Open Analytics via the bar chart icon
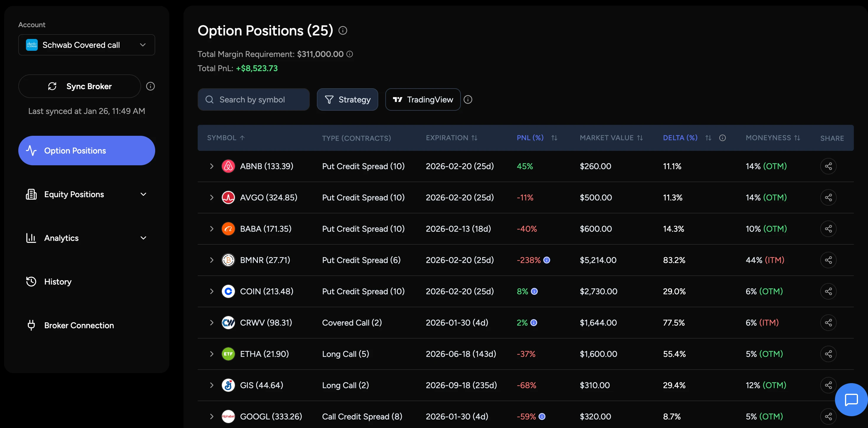 click(x=31, y=238)
